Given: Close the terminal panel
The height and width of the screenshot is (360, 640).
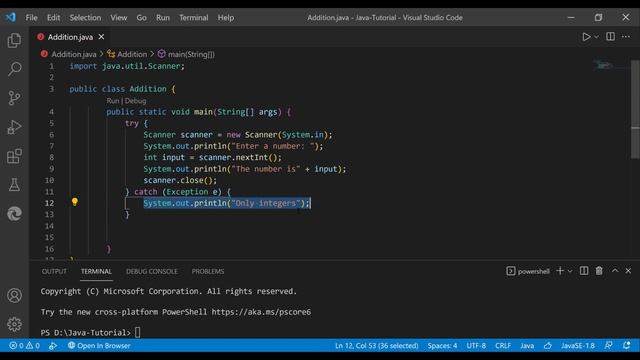Looking at the screenshot, I should tap(628, 271).
